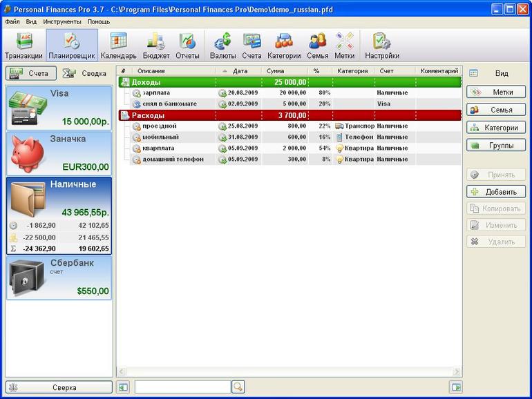Open the Валюты currencies section
Screen dimensions: 532x399
point(222,46)
